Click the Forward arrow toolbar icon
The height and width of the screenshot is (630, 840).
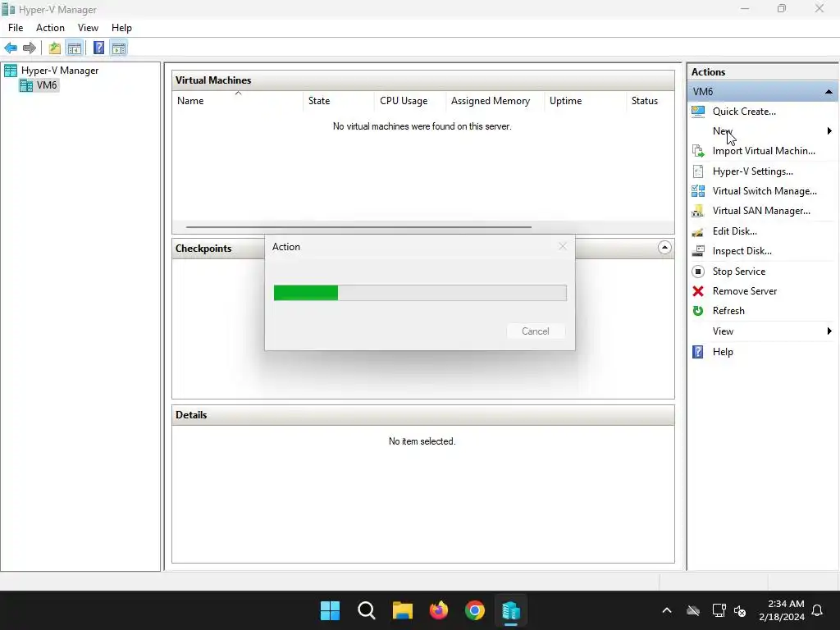click(x=30, y=48)
